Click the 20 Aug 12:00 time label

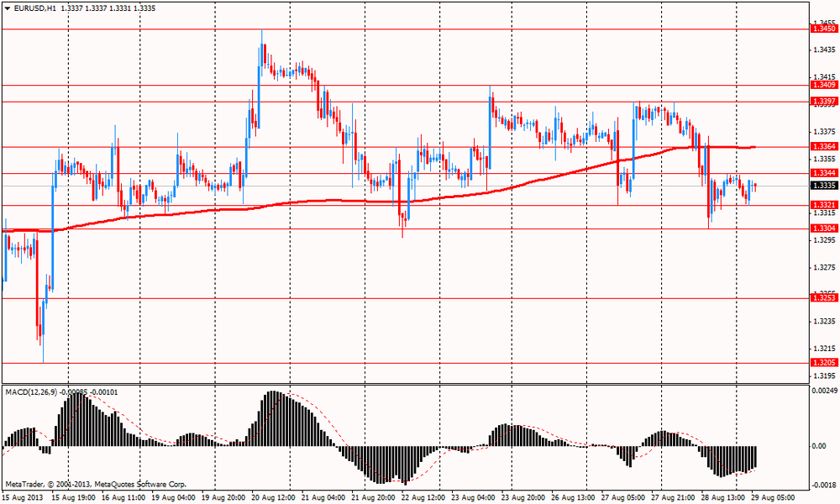tap(273, 497)
